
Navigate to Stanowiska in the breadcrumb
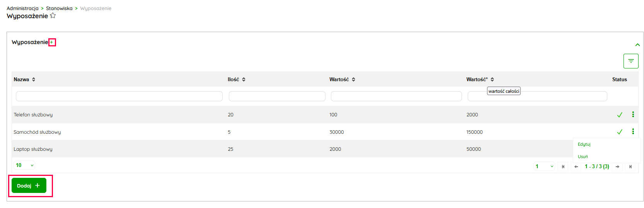[x=59, y=8]
